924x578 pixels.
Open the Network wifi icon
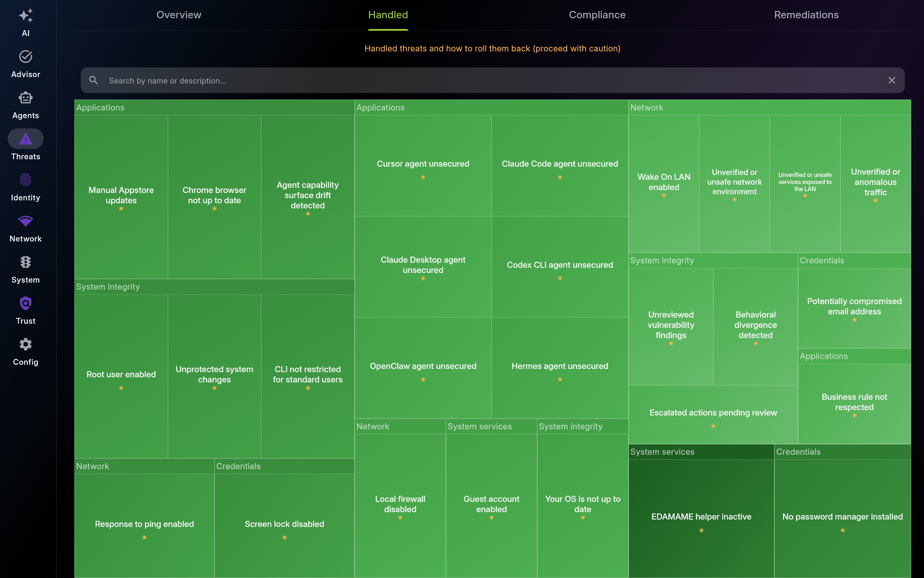pyautogui.click(x=26, y=221)
